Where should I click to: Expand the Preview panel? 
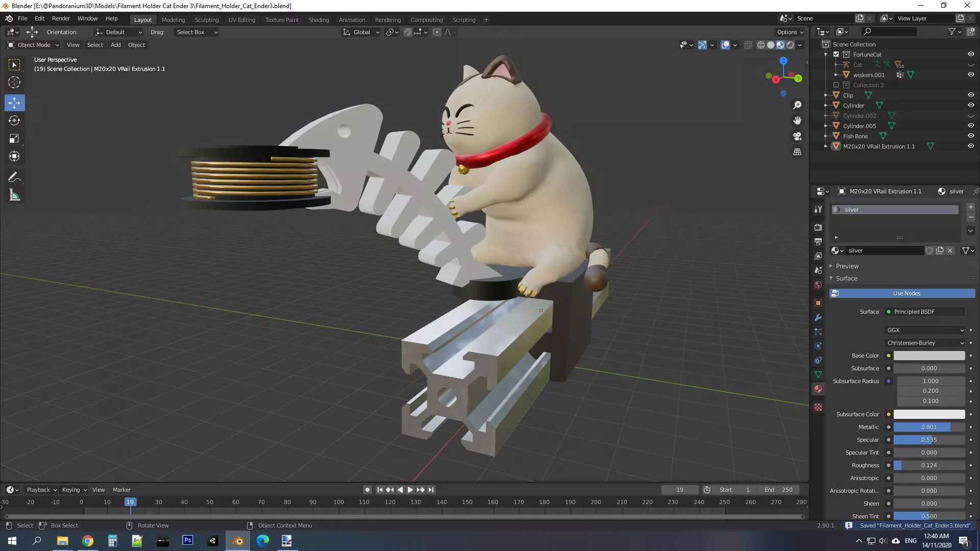click(x=847, y=266)
